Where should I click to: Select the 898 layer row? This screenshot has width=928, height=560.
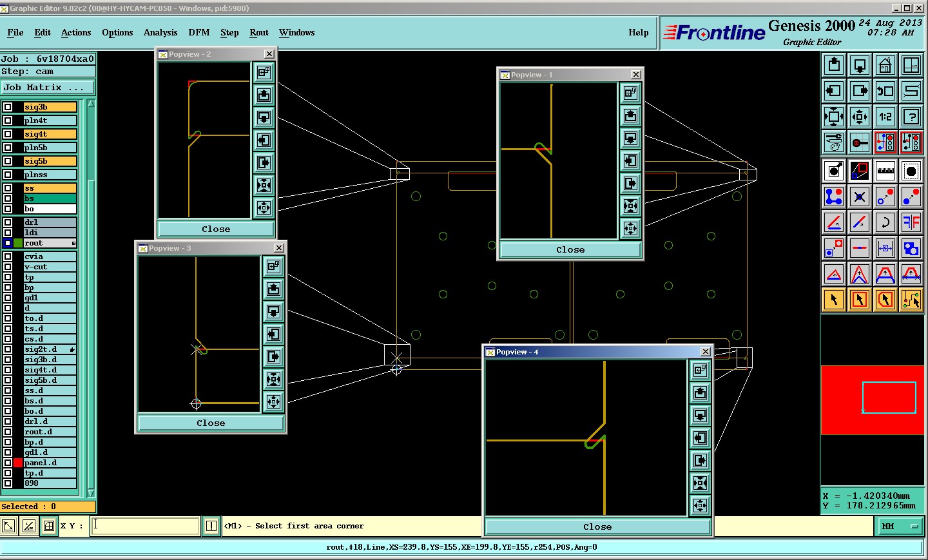50,483
